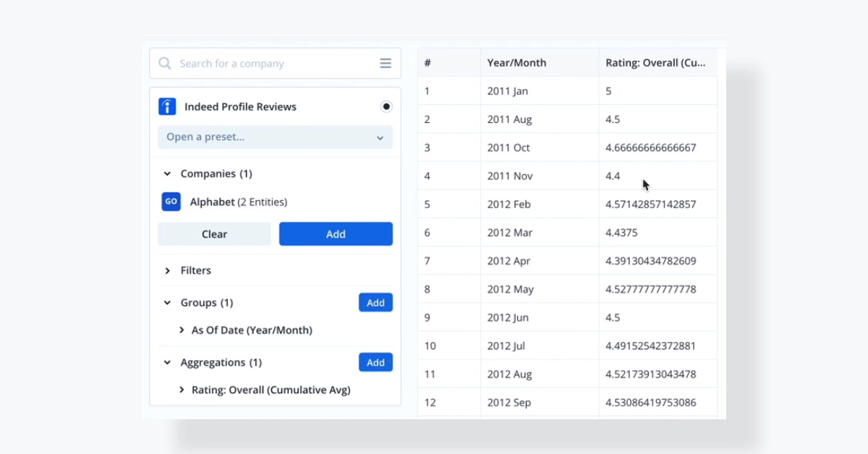Select the '2011 Nov' cell
Viewport: 868px width, 454px height.
coord(540,176)
